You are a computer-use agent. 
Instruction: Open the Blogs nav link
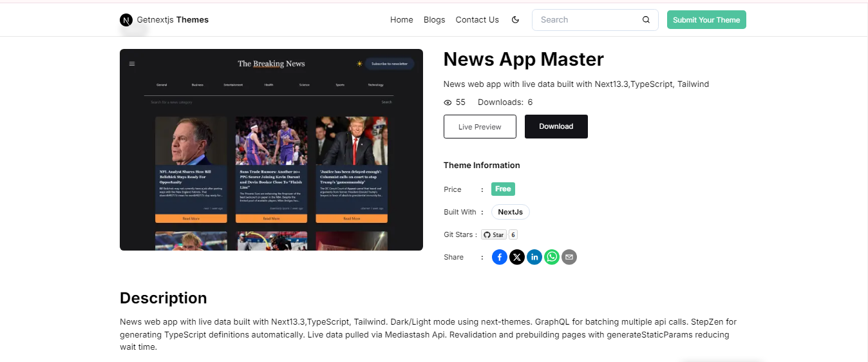pyautogui.click(x=435, y=20)
